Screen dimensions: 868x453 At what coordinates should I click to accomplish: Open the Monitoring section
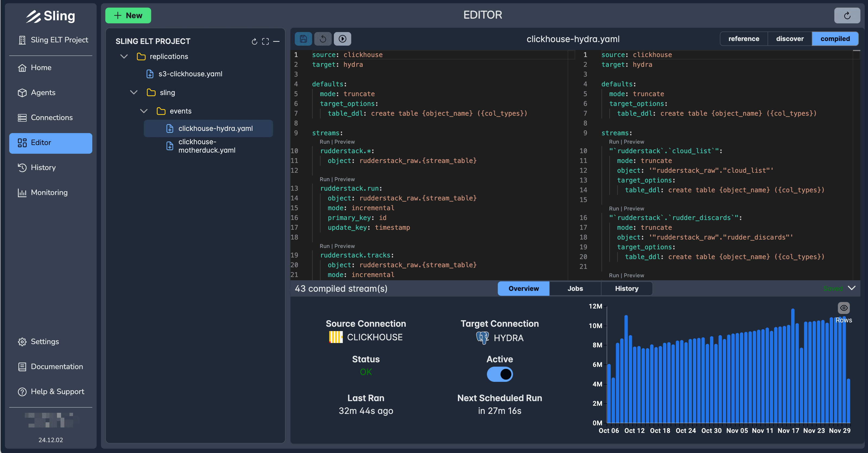tap(49, 193)
